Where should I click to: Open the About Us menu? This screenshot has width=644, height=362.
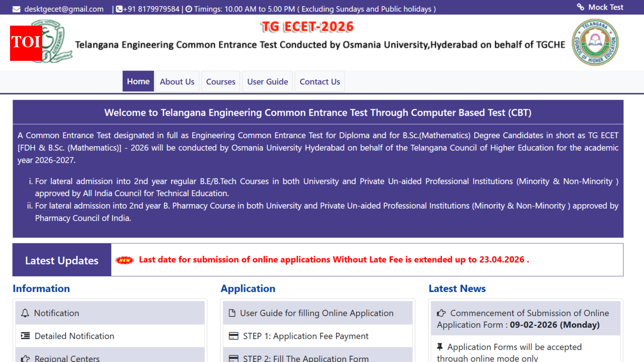point(177,81)
